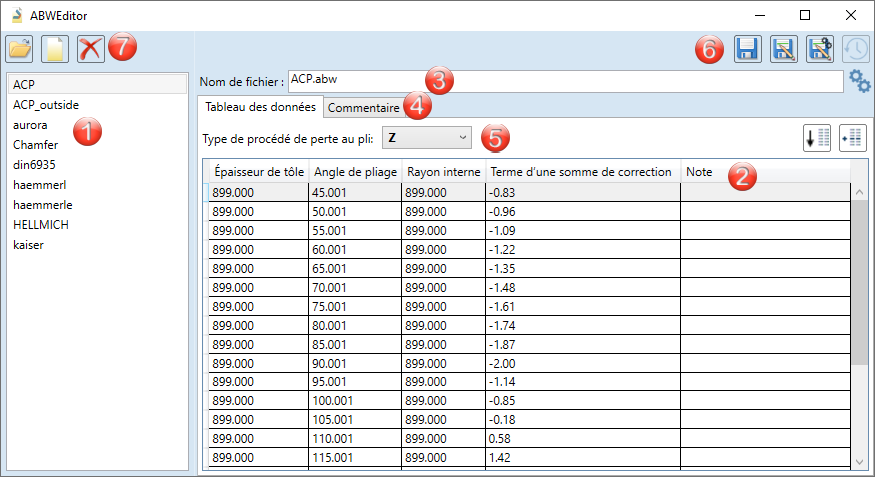Open the bend loss type dropdown showing Z

(427, 138)
